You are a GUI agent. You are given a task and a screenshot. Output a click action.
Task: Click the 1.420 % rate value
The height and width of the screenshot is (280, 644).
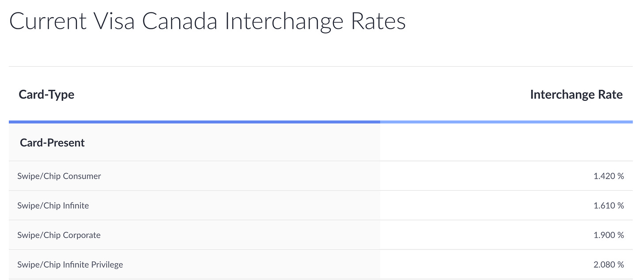tap(609, 176)
